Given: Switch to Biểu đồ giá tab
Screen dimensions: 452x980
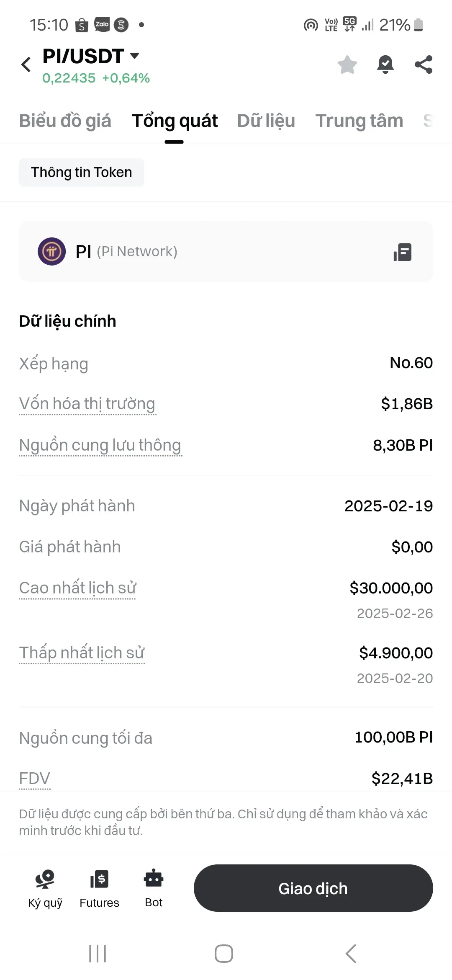Looking at the screenshot, I should (x=65, y=121).
